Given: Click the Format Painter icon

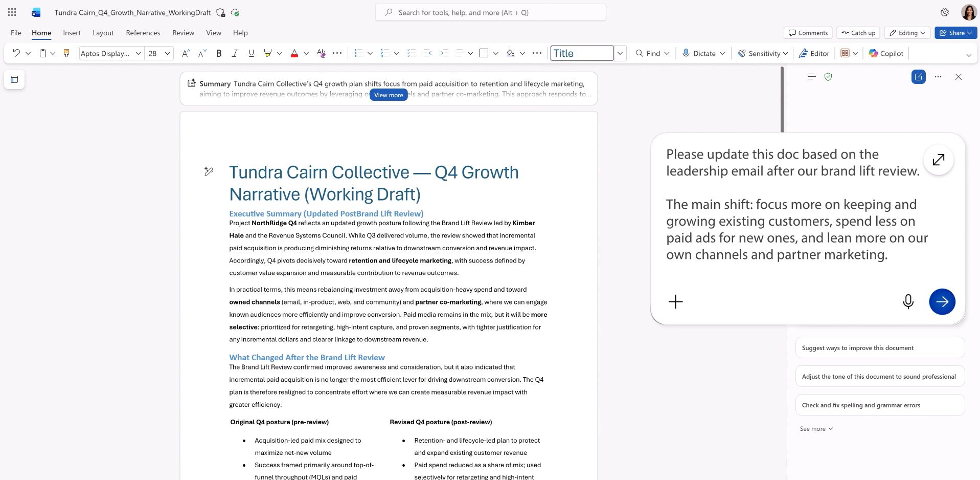Looking at the screenshot, I should pos(66,53).
